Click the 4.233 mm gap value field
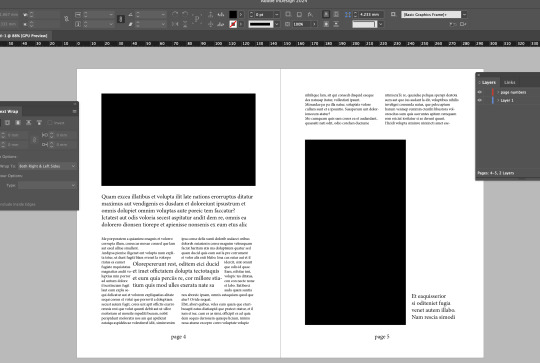Screen dimensions: 540x363 coord(371,14)
